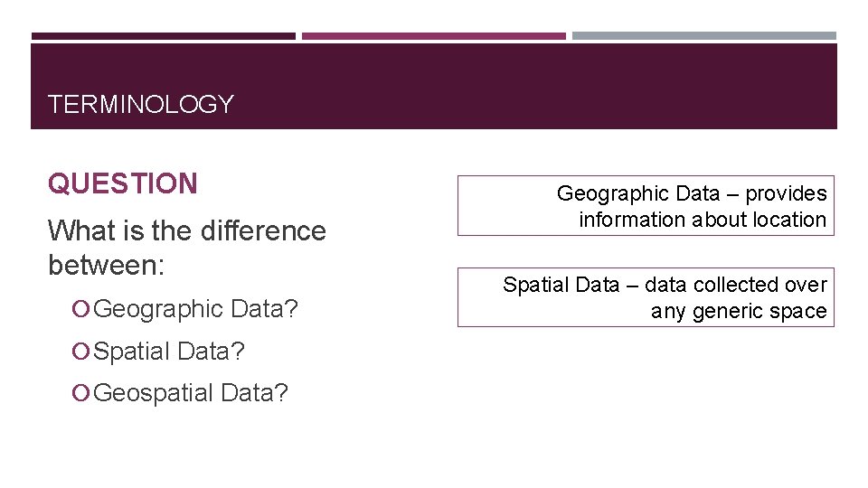Select the Spatial Data definition box
The width and height of the screenshot is (868, 488).
646,297
